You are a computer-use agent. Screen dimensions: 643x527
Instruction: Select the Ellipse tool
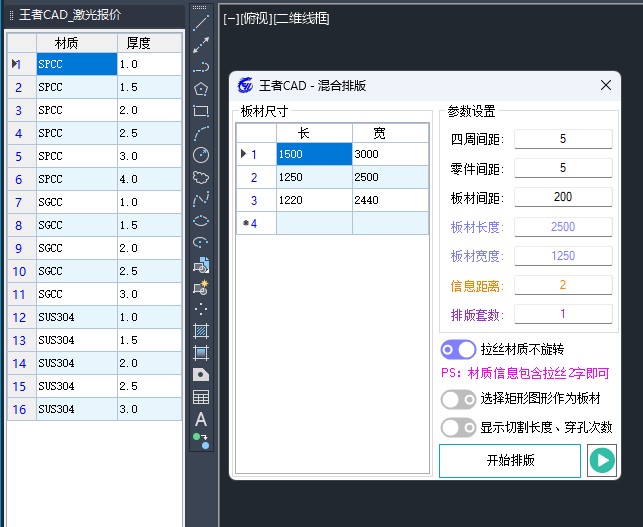[201, 221]
